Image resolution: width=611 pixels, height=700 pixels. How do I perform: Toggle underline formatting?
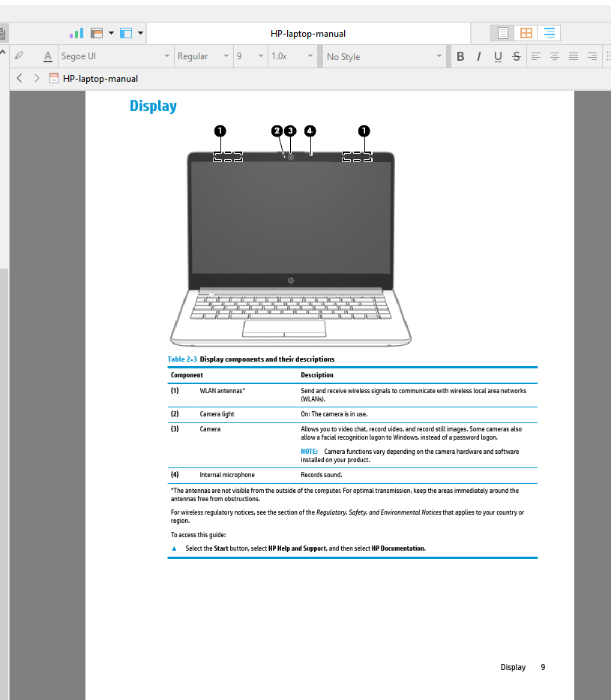pos(498,56)
